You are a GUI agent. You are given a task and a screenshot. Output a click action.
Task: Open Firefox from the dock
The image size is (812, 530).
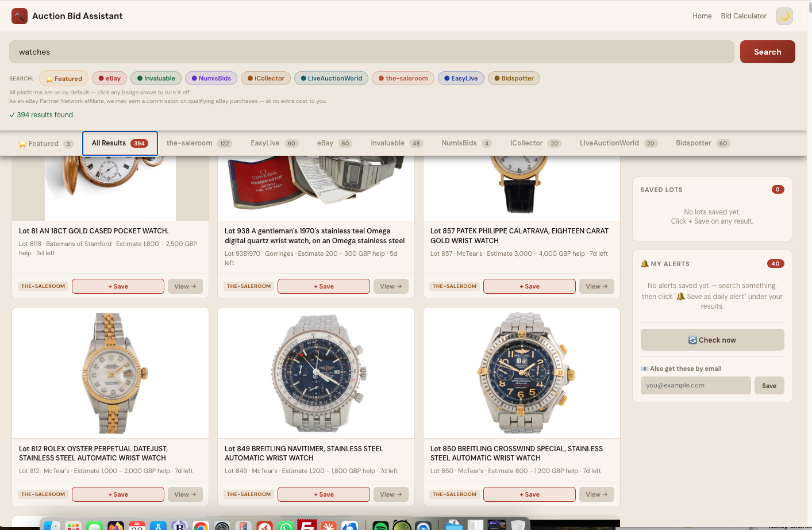tap(116, 525)
